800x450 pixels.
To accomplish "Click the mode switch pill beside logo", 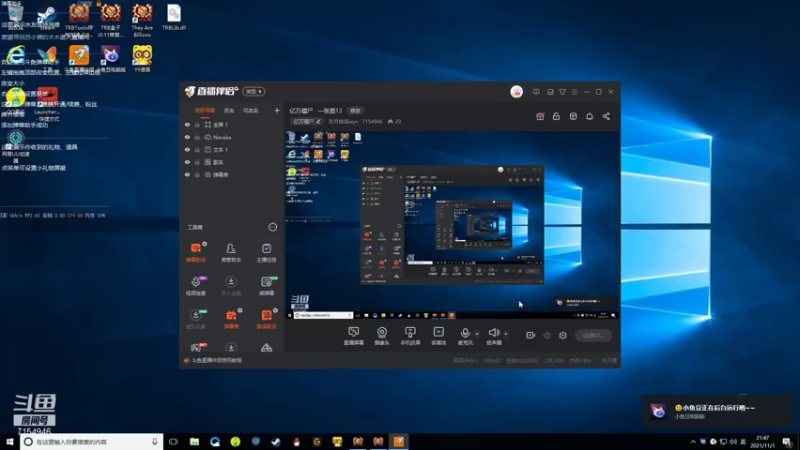I will coord(254,91).
